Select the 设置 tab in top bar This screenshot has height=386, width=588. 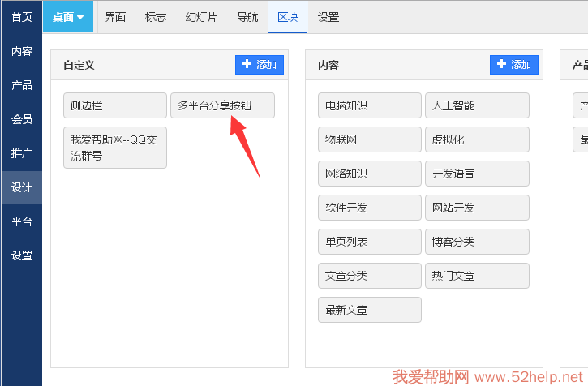tap(328, 17)
